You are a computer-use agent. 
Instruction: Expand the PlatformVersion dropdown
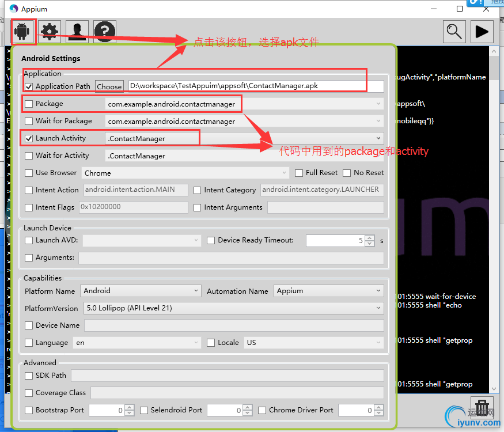[234, 308]
